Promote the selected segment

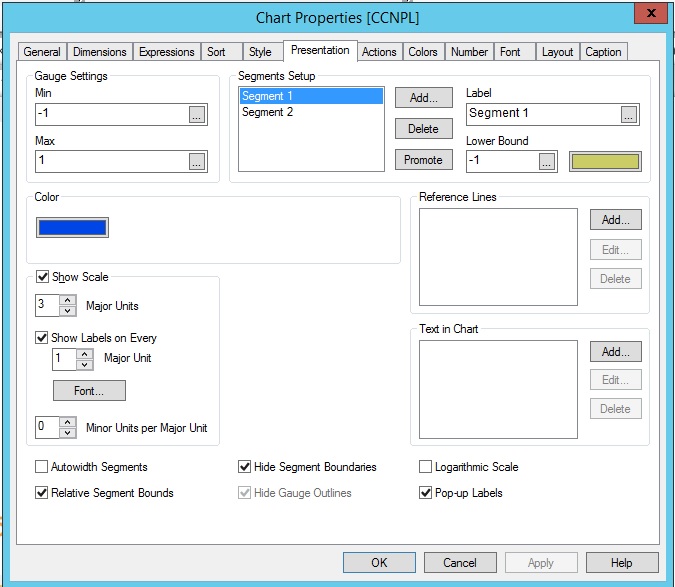424,160
